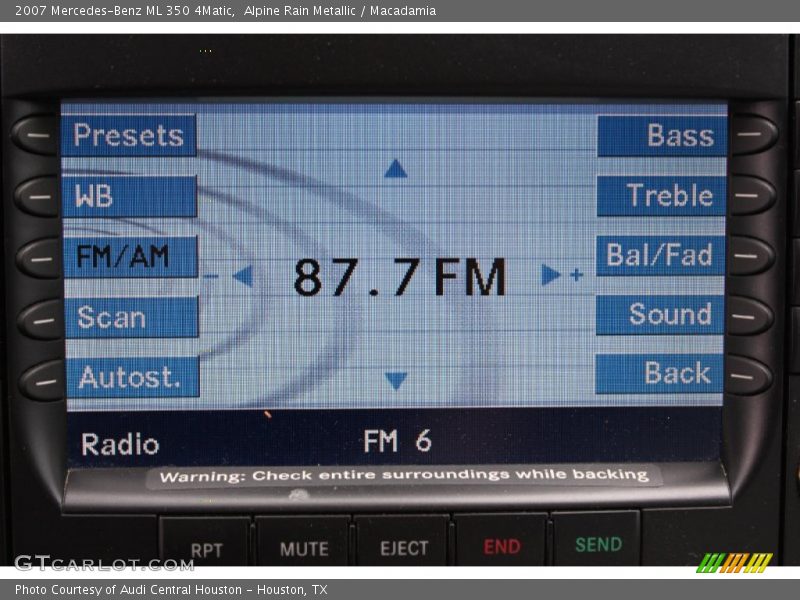This screenshot has height=600, width=800.
Task: Open the Bal/Fad balance setting
Action: pyautogui.click(x=661, y=256)
